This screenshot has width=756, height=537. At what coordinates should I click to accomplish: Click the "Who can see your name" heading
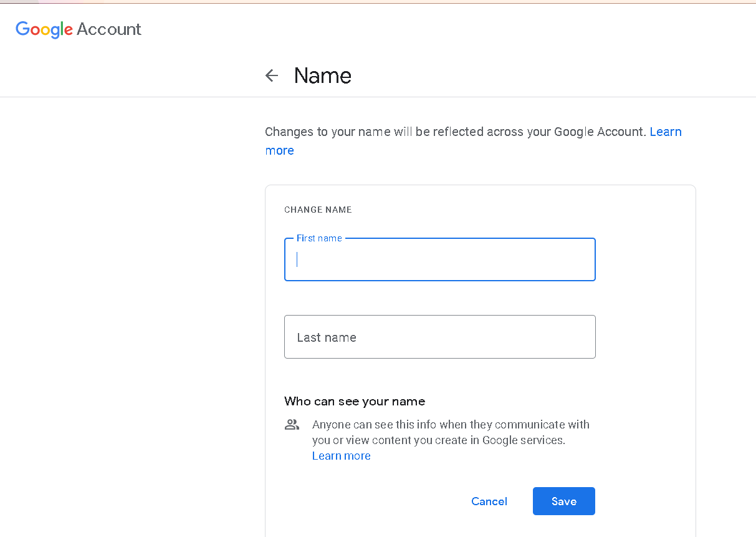355,401
